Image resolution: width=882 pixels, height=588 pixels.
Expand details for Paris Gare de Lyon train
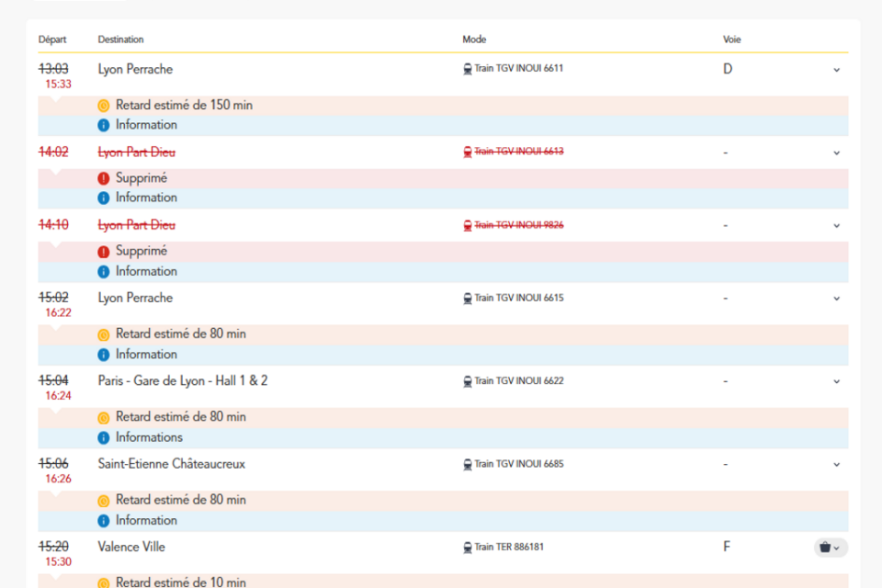[836, 381]
